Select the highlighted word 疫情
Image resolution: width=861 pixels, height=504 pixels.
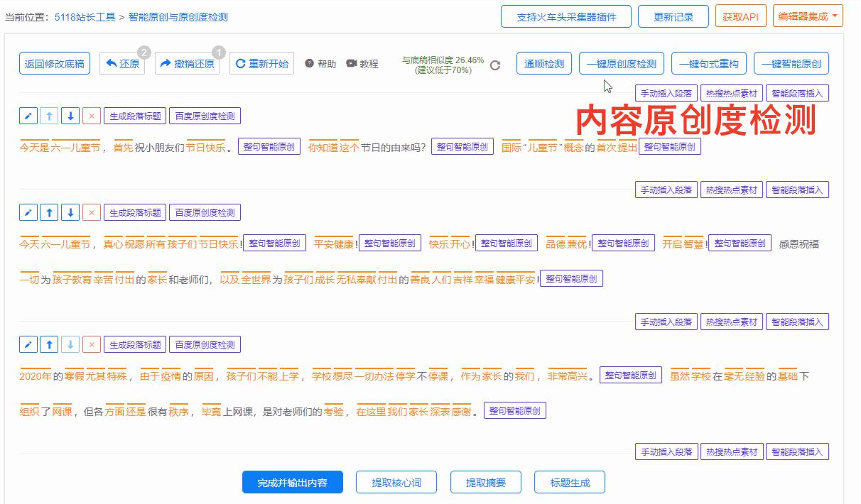click(x=171, y=376)
